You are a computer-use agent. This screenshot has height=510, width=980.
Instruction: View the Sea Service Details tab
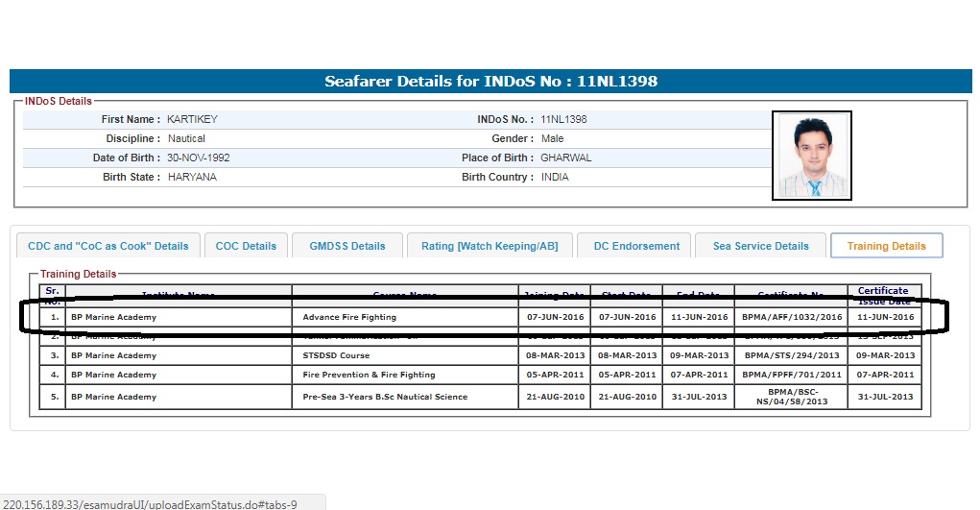760,246
